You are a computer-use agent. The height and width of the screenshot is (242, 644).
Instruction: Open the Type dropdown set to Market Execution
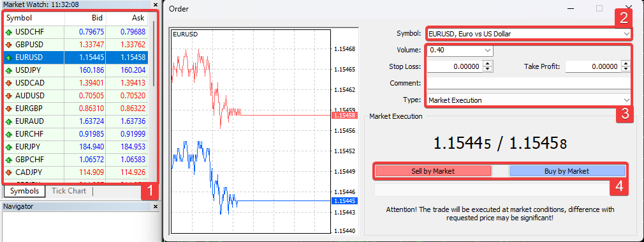pos(626,100)
